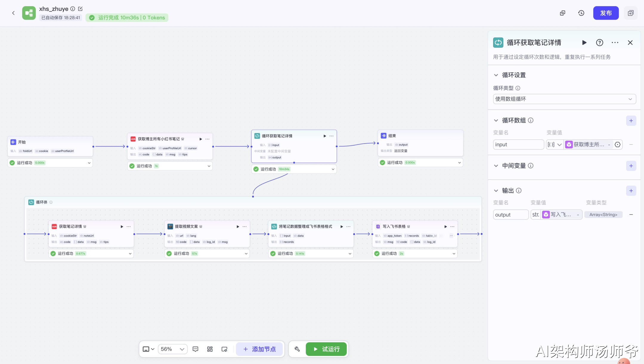The height and width of the screenshot is (364, 644).
Task: Go back using the left arrow
Action: point(13,13)
